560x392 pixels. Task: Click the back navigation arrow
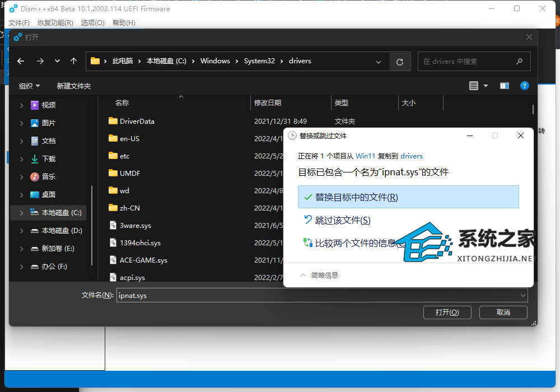click(21, 61)
